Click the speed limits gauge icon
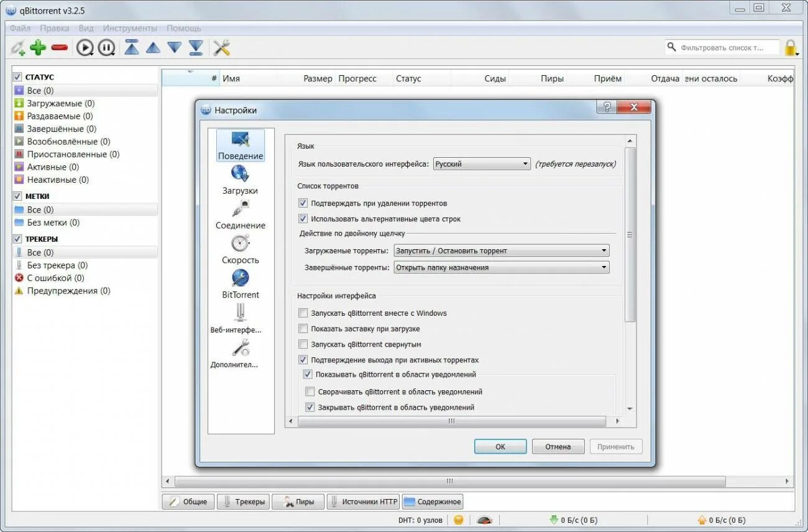This screenshot has width=808, height=532. [485, 520]
